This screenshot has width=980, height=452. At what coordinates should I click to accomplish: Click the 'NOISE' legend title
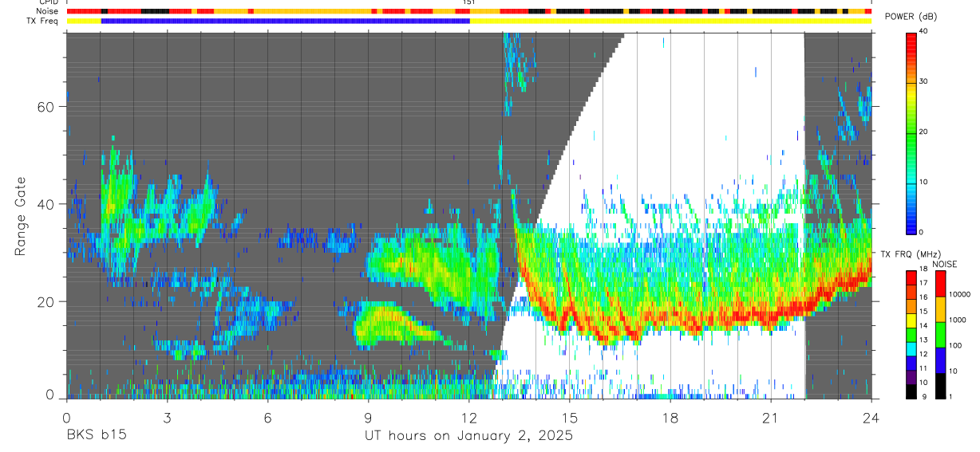click(944, 264)
